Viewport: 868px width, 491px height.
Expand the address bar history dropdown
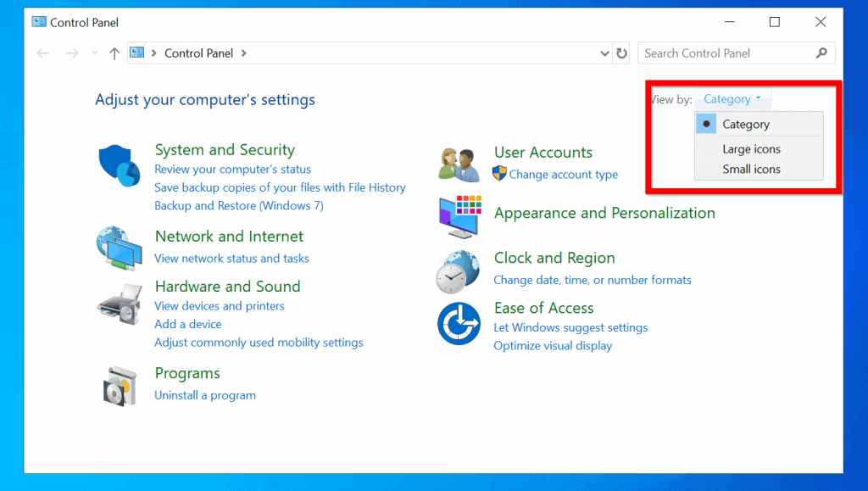pos(604,53)
